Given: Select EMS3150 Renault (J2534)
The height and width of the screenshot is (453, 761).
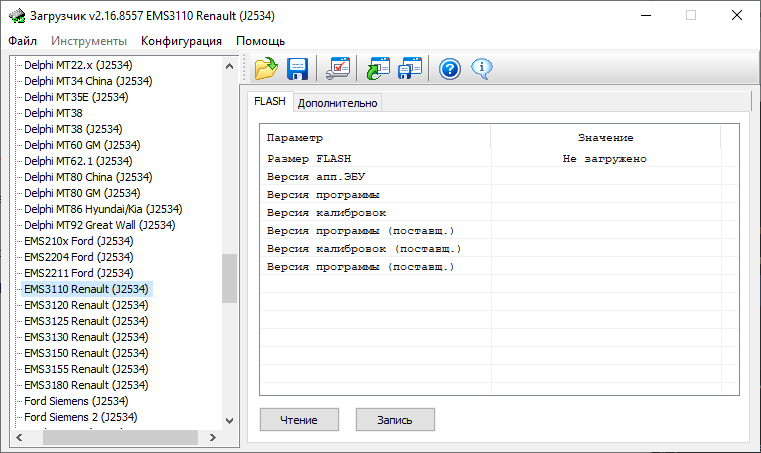Looking at the screenshot, I should point(86,353).
